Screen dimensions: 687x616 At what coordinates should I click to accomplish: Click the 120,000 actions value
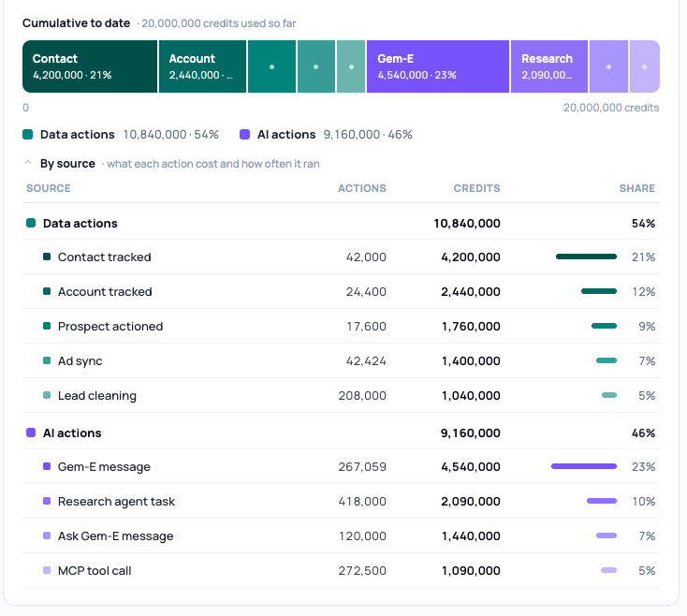pyautogui.click(x=363, y=535)
